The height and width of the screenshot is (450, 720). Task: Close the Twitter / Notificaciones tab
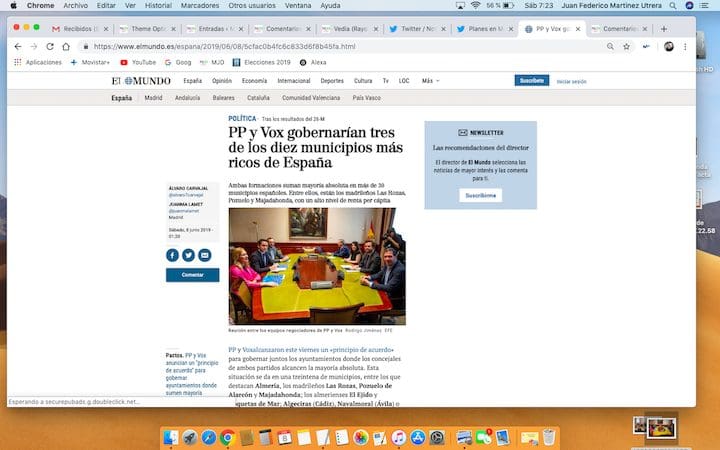443,29
